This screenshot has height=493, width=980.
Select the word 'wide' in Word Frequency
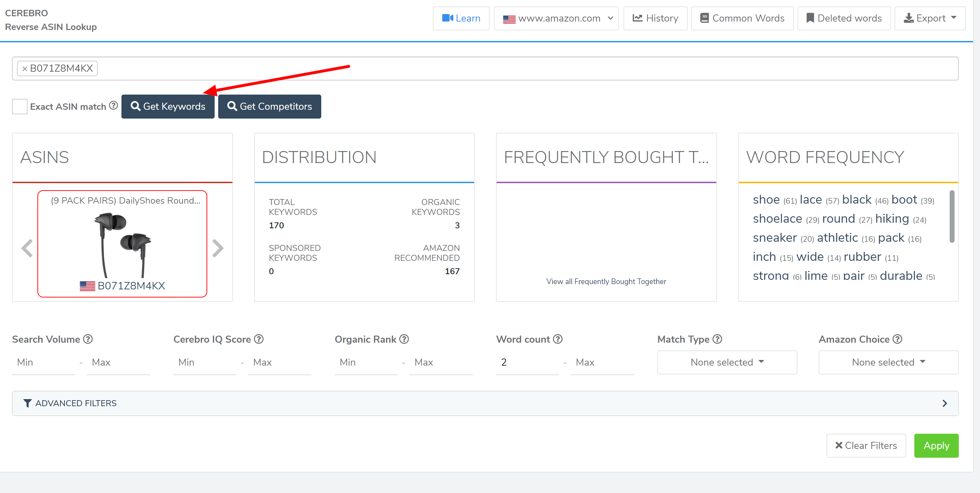coord(810,257)
